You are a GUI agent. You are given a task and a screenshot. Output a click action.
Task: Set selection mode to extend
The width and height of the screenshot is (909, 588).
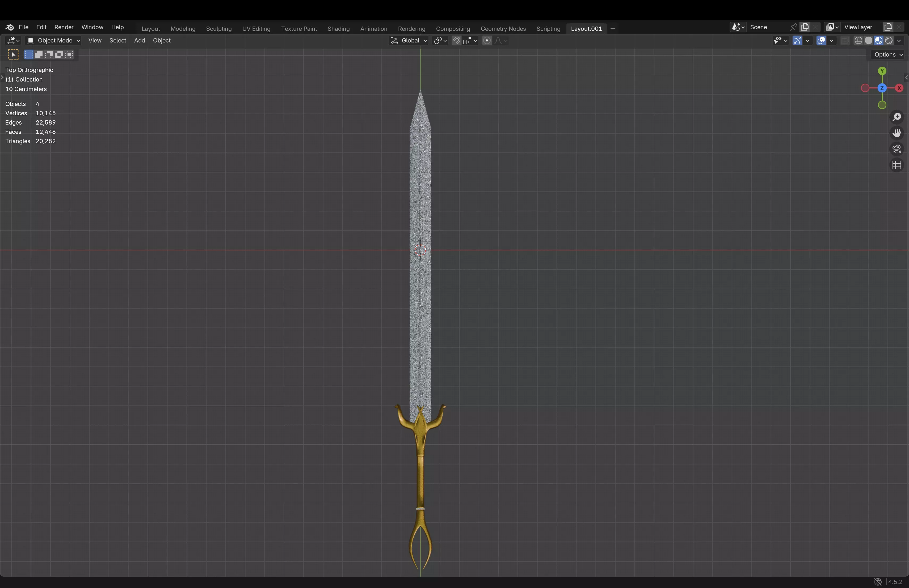tap(39, 54)
